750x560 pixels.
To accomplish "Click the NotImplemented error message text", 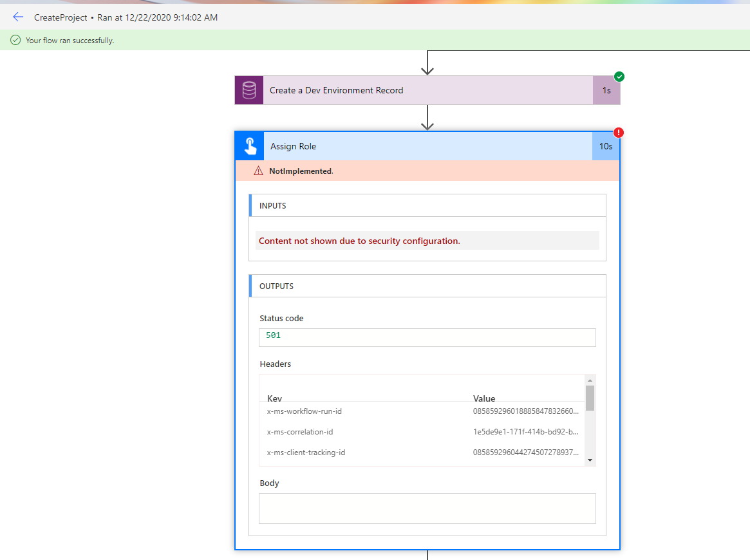I will [301, 171].
